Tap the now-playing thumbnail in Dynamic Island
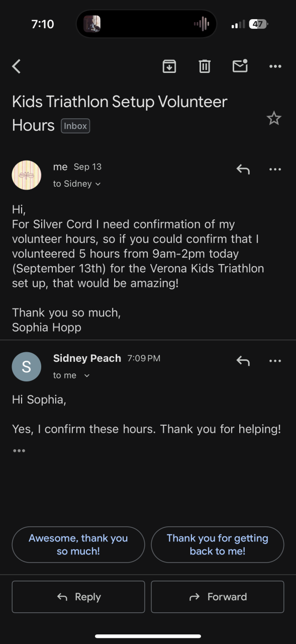Viewport: 296px width, 644px height. 92,24
